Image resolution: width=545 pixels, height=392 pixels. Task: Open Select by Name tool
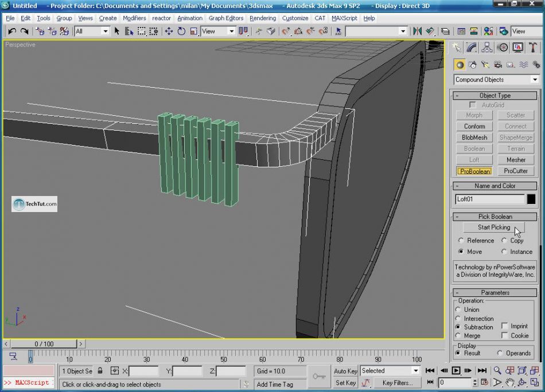click(x=129, y=32)
